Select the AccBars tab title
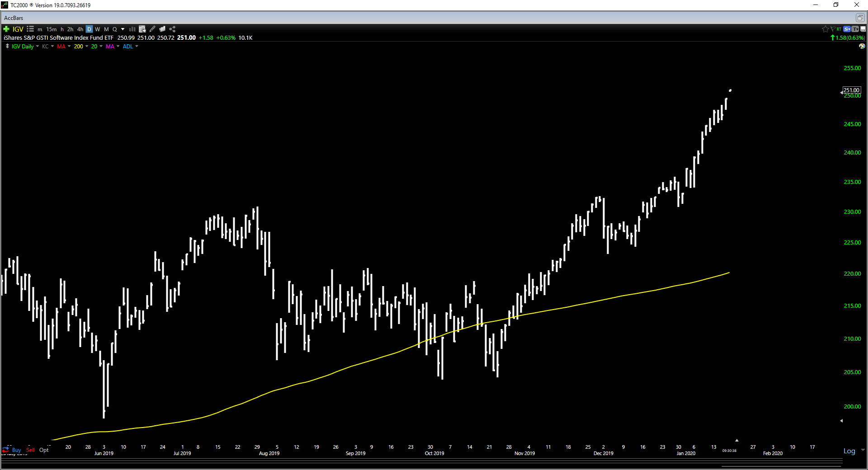868x470 pixels. click(14, 18)
